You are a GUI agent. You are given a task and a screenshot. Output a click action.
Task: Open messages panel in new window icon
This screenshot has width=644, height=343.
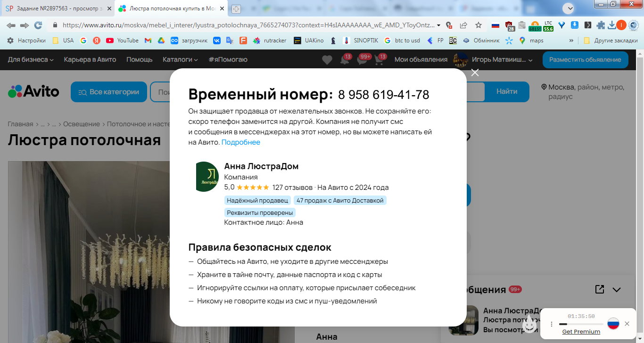(x=600, y=289)
